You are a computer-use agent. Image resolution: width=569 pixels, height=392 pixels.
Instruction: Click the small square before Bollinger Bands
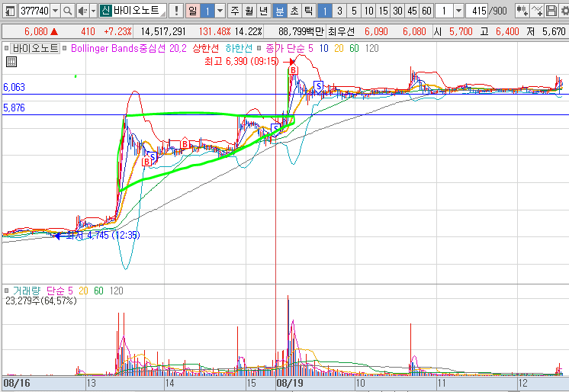[65, 48]
